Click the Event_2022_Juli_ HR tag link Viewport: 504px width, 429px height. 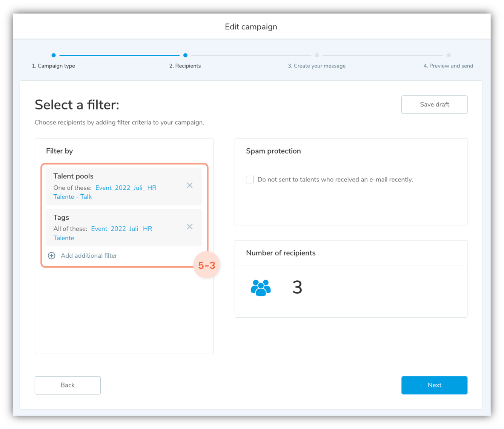[x=121, y=229]
